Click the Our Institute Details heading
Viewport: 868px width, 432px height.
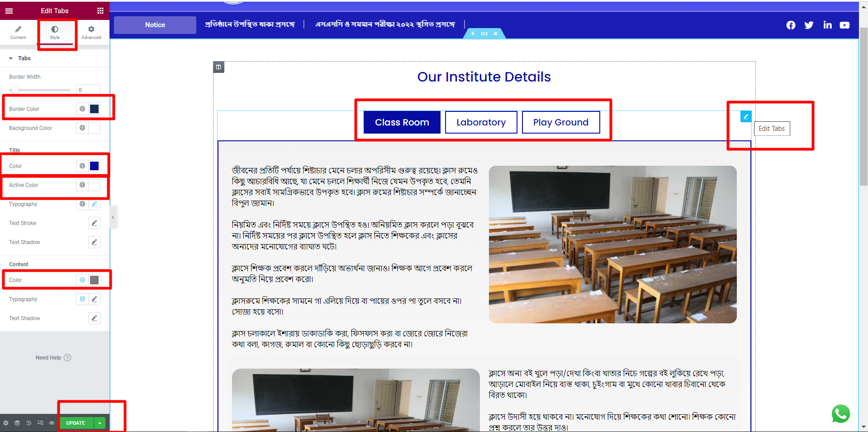pyautogui.click(x=484, y=77)
